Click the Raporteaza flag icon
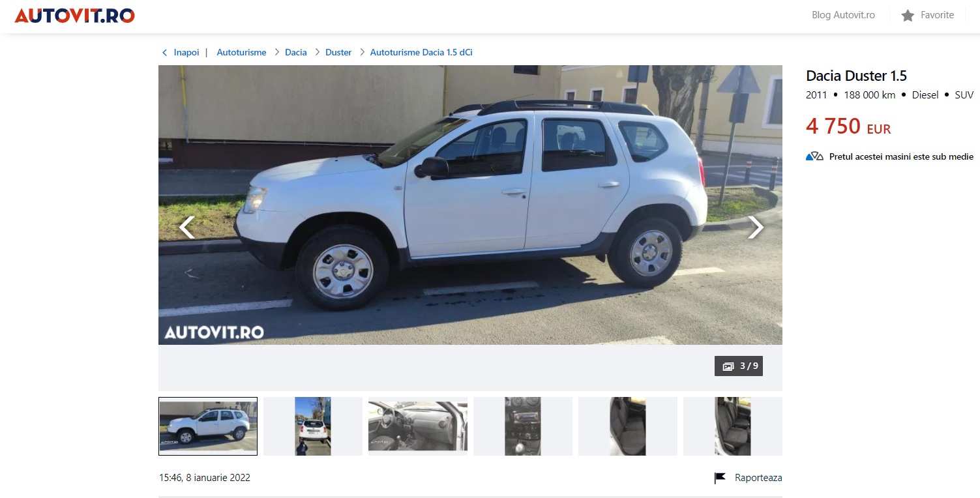Image resolution: width=980 pixels, height=498 pixels. 720,478
